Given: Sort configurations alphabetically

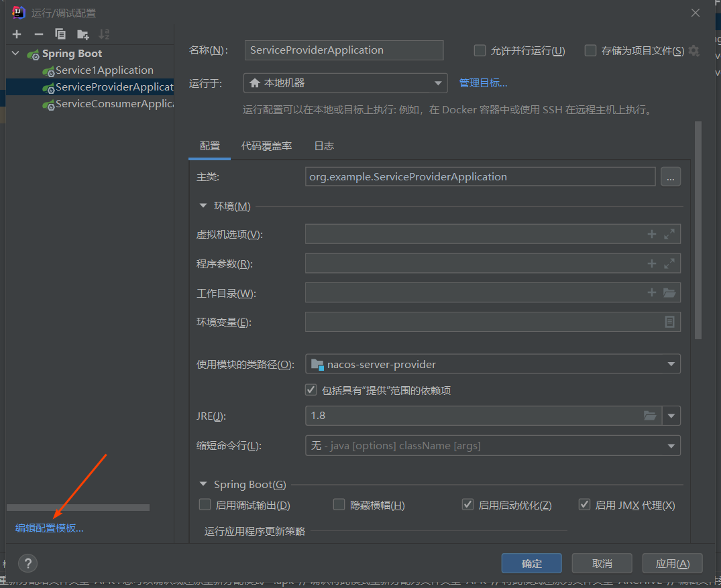Looking at the screenshot, I should 105,34.
